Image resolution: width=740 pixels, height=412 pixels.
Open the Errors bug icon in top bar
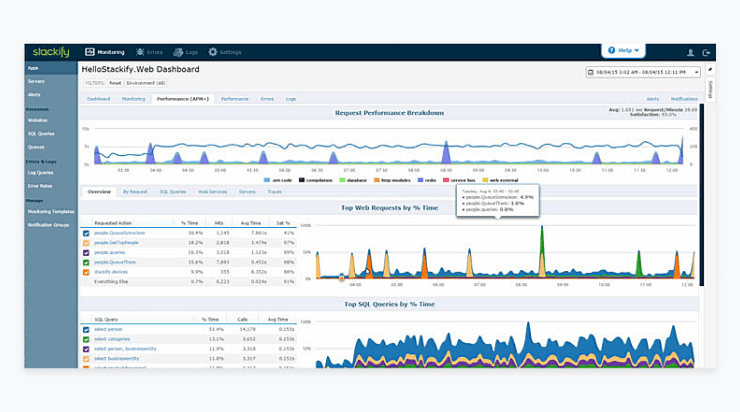(x=140, y=52)
